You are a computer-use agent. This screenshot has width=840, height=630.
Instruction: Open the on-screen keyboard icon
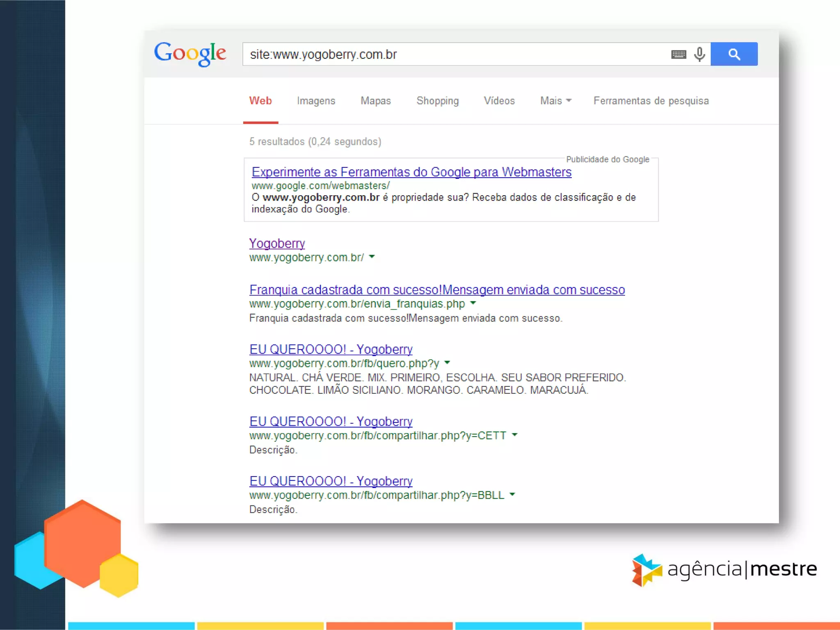pos(678,55)
